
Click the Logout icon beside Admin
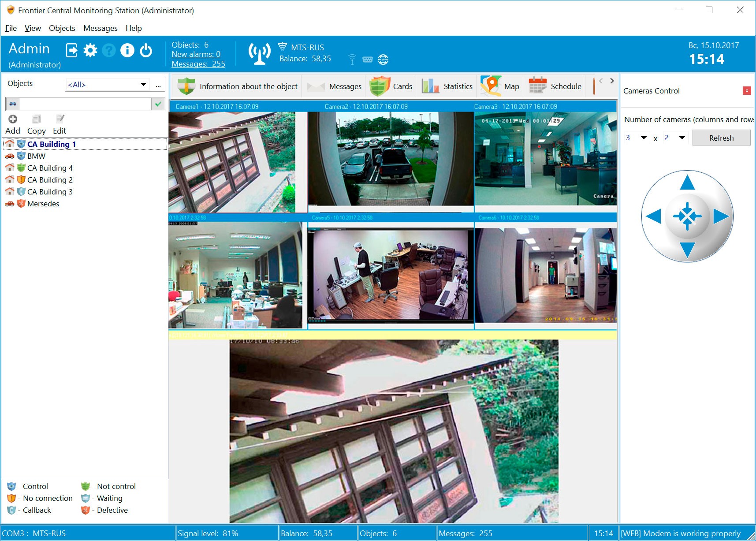[72, 50]
